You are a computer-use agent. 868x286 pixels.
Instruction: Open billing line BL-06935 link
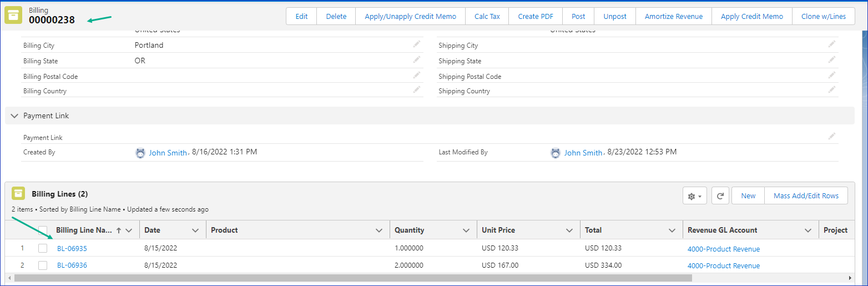tap(72, 249)
